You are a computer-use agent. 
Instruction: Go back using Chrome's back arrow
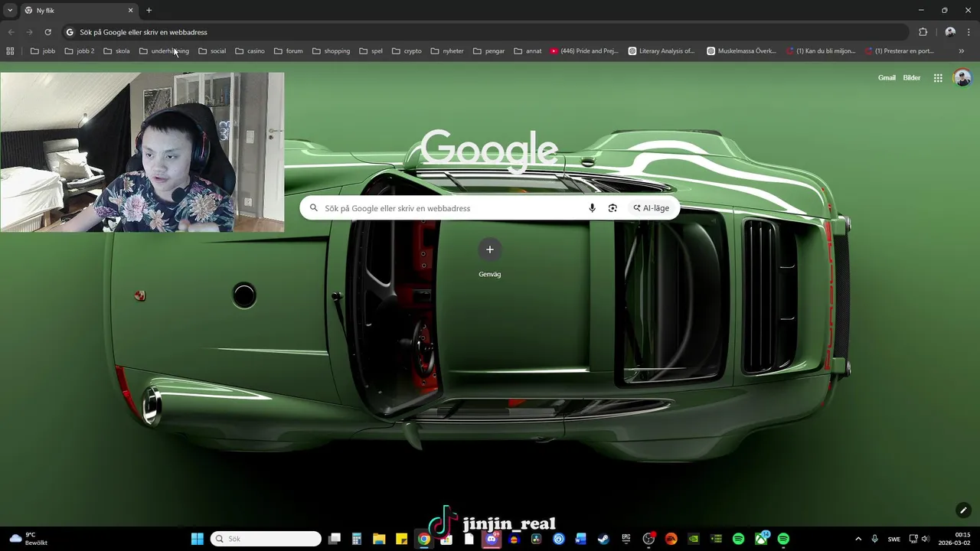[11, 32]
